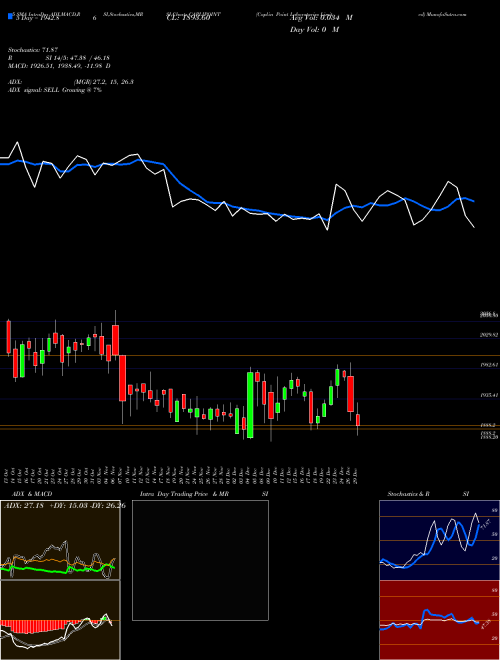Open the red RSI chart panel
The width and height of the screenshot is (500, 660).
tap(439, 620)
